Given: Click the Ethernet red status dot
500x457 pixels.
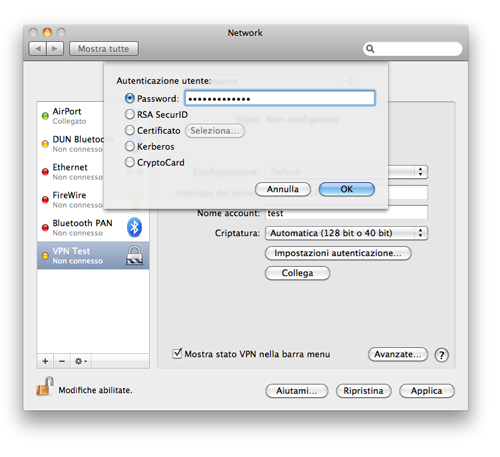Looking at the screenshot, I should tap(45, 172).
